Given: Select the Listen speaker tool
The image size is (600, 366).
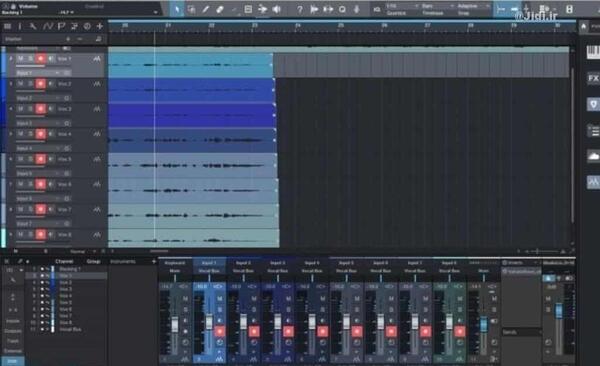Looking at the screenshot, I should pos(276,9).
